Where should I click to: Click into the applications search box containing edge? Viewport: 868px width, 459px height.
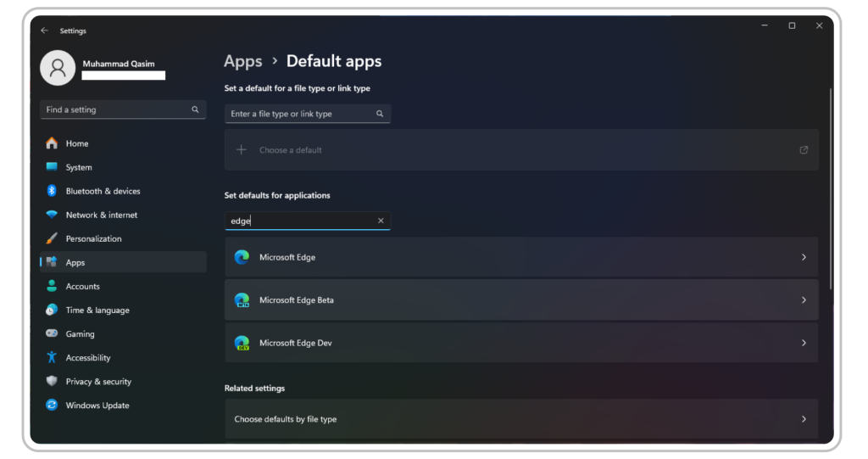click(x=308, y=221)
